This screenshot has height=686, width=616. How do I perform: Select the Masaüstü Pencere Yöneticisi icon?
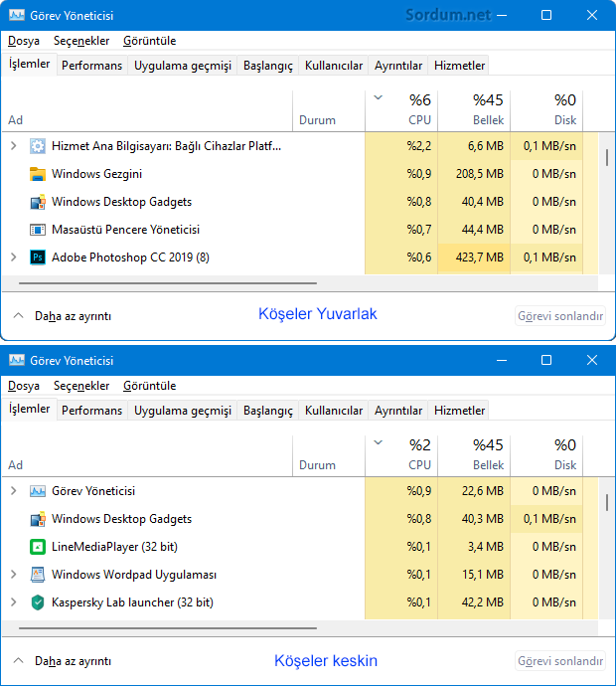click(38, 230)
